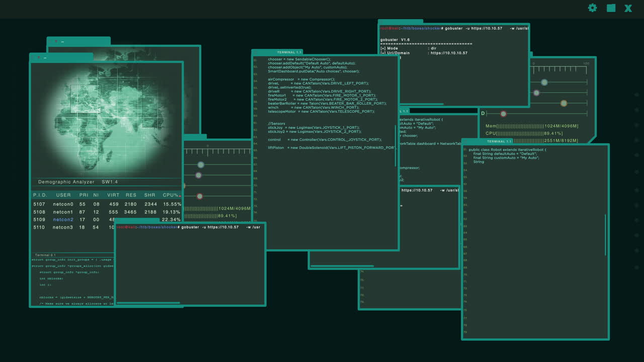Click the 'D' gauge indicator label

[x=482, y=114]
